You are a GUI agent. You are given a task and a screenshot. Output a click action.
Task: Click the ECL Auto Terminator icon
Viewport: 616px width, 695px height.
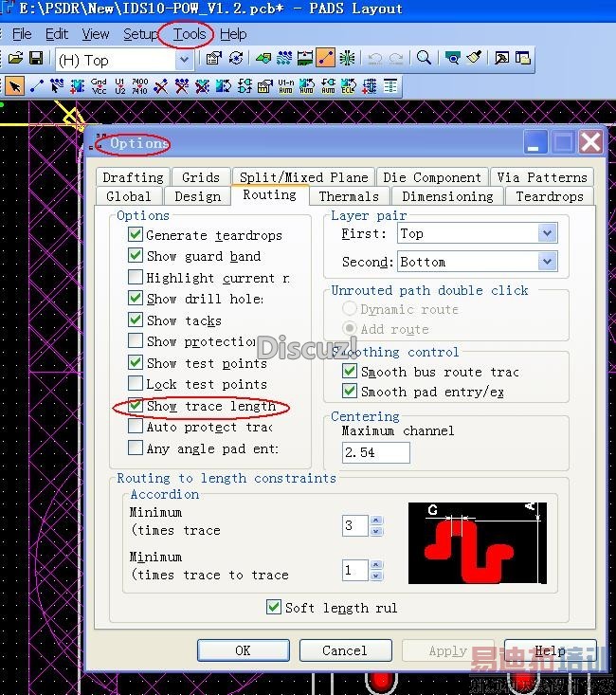click(349, 86)
